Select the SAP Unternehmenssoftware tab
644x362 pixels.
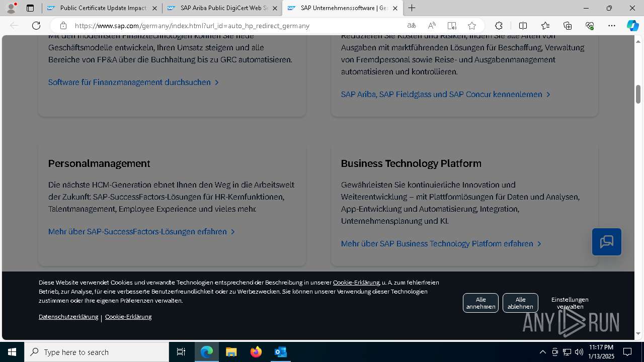click(342, 8)
